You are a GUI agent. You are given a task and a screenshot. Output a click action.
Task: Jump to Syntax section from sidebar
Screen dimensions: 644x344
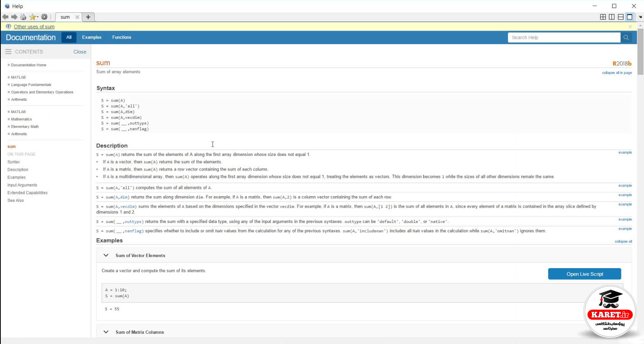[x=13, y=162]
